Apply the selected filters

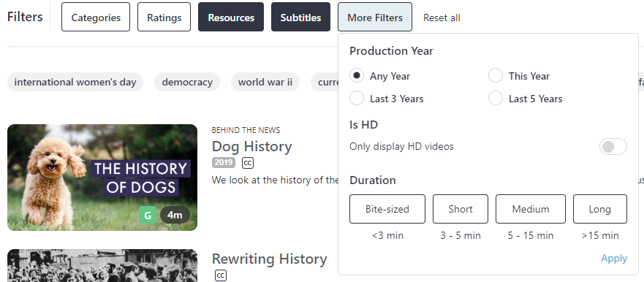(x=614, y=258)
